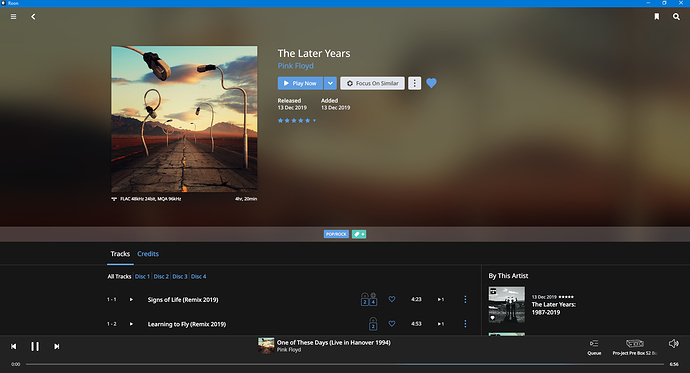This screenshot has width=690, height=373.
Task: Click the add tag icon
Action: tap(359, 234)
